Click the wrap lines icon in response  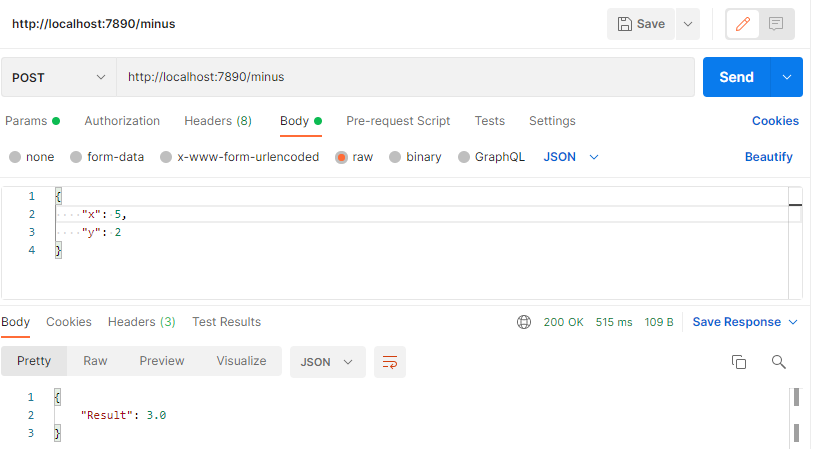(390, 362)
